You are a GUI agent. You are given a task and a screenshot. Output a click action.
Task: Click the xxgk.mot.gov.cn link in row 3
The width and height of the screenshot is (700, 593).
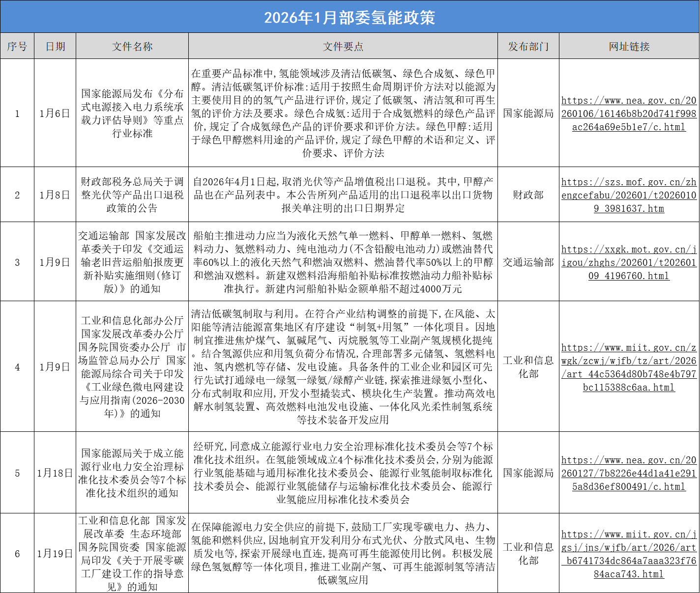(629, 262)
